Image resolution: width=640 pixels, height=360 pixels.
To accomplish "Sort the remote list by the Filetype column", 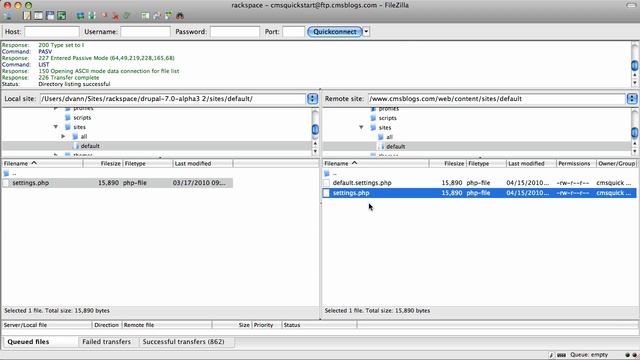I will [x=486, y=163].
